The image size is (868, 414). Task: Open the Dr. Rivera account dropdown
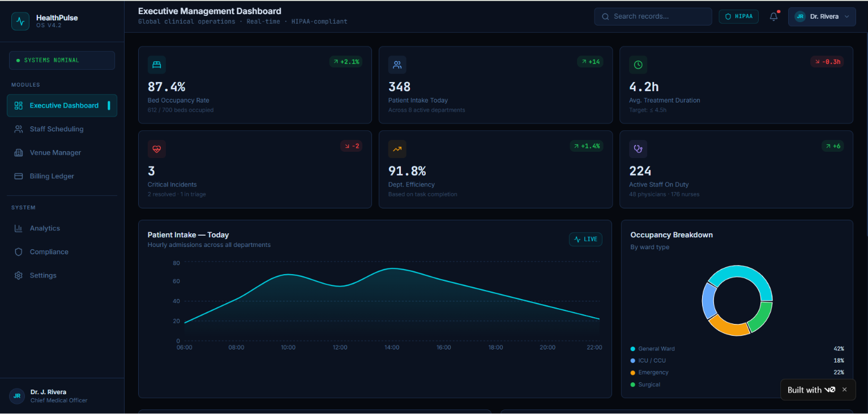822,16
